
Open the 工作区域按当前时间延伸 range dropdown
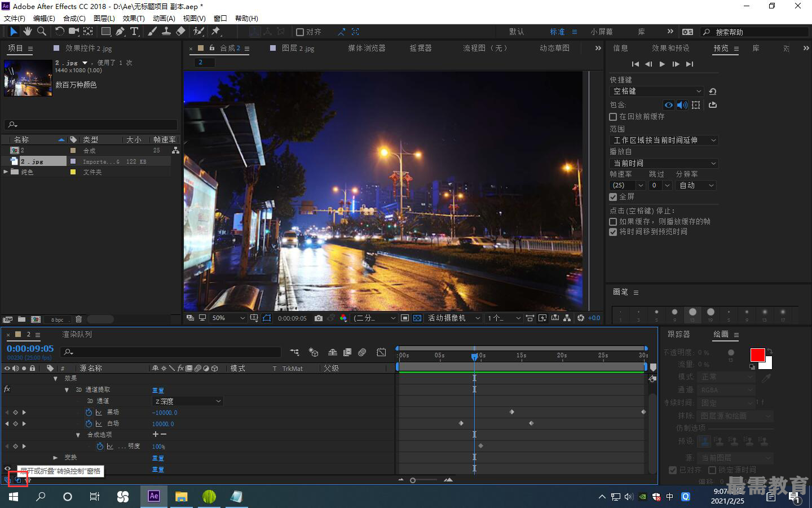point(664,140)
